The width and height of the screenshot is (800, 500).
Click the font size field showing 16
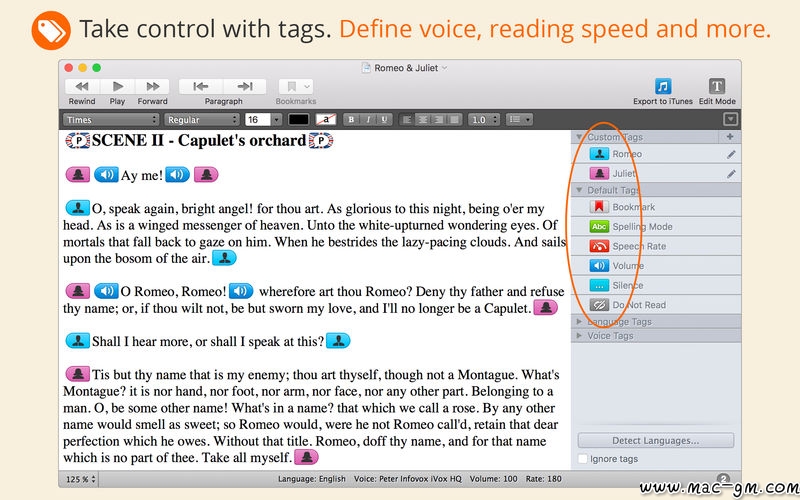(257, 119)
